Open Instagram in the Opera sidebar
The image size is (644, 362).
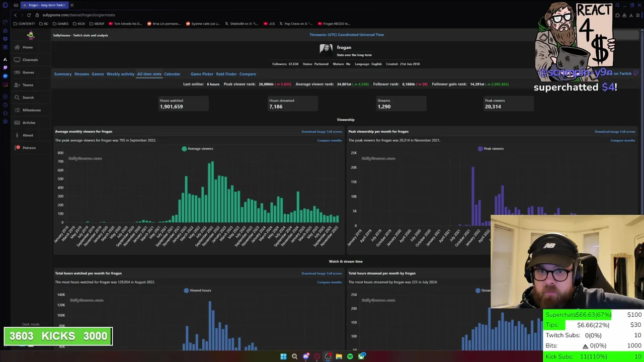pyautogui.click(x=5, y=84)
